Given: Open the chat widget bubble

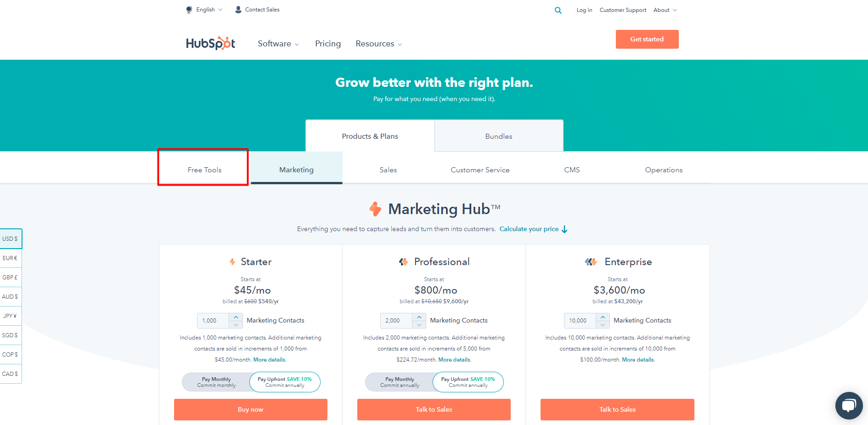Looking at the screenshot, I should (849, 406).
